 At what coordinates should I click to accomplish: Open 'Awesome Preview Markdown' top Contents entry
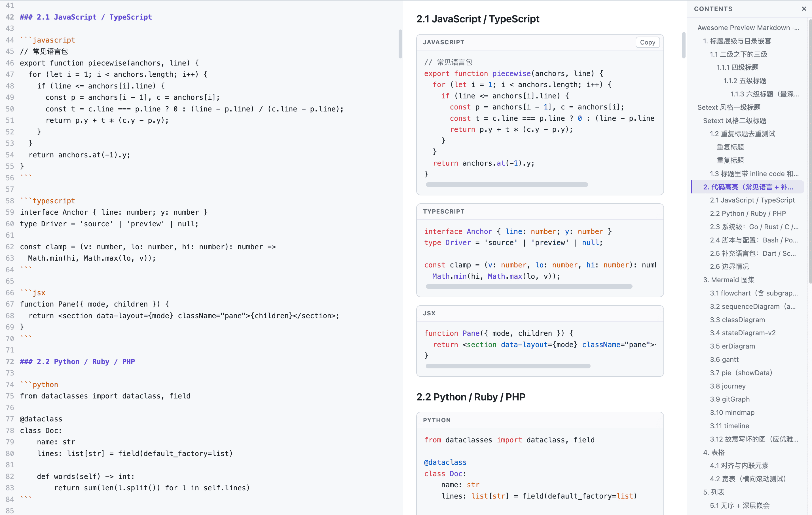click(748, 28)
